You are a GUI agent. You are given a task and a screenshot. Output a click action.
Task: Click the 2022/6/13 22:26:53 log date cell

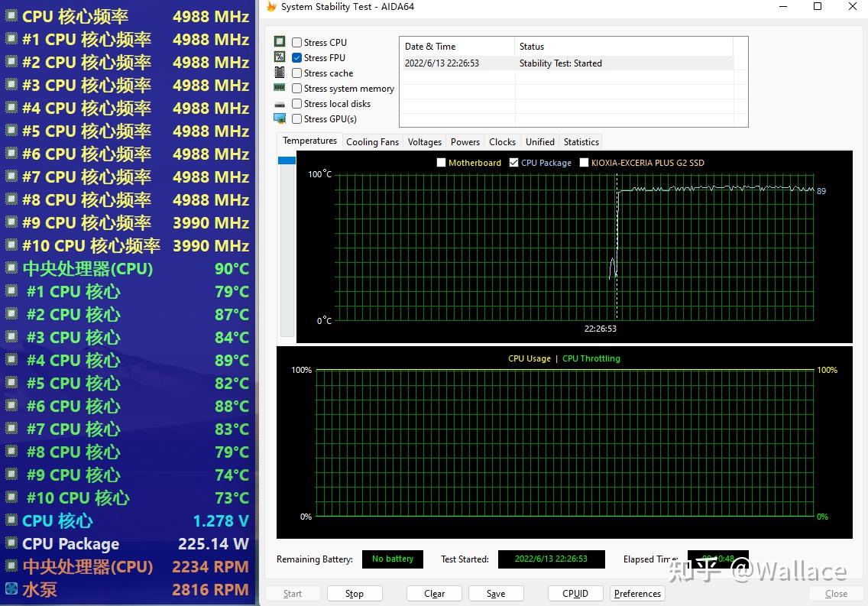click(x=442, y=63)
